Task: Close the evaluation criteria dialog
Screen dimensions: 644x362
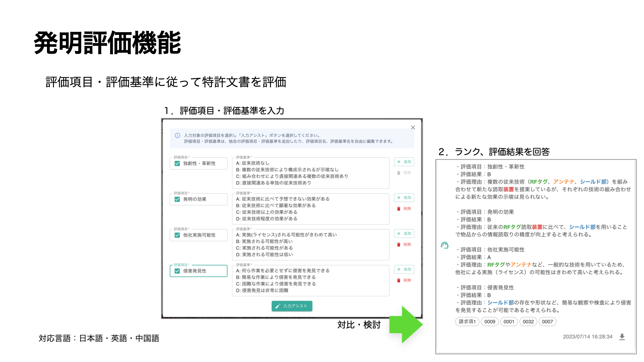Action: pyautogui.click(x=413, y=127)
